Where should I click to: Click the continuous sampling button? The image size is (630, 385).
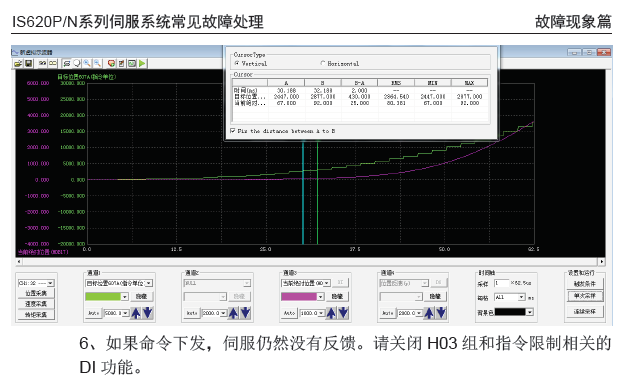click(585, 311)
